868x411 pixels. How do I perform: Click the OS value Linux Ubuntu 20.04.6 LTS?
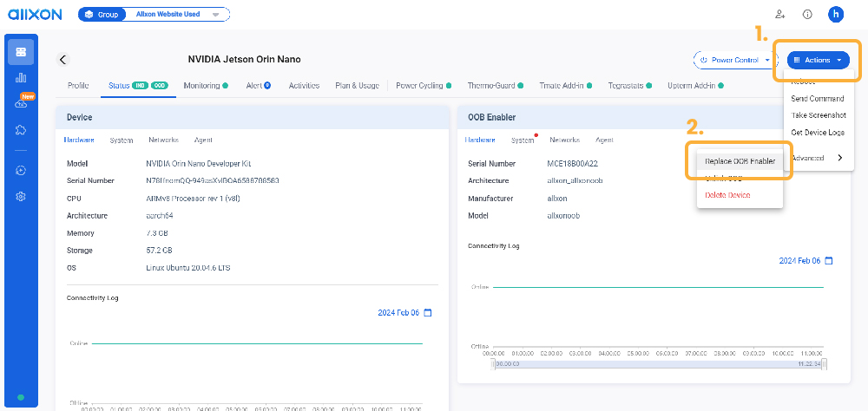tap(188, 268)
